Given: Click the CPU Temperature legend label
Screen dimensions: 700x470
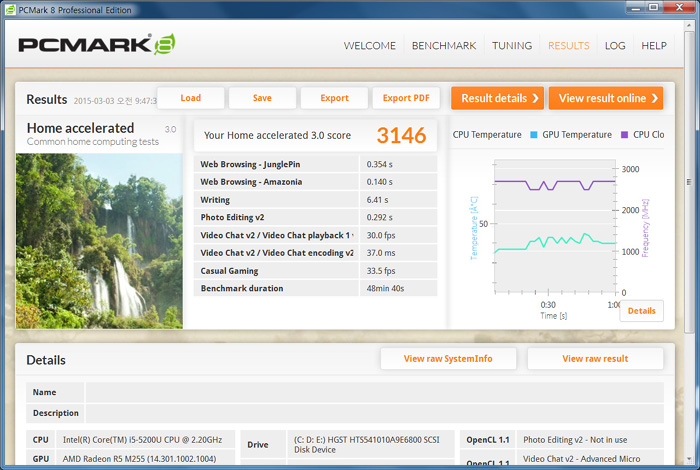Looking at the screenshot, I should pyautogui.click(x=487, y=135).
